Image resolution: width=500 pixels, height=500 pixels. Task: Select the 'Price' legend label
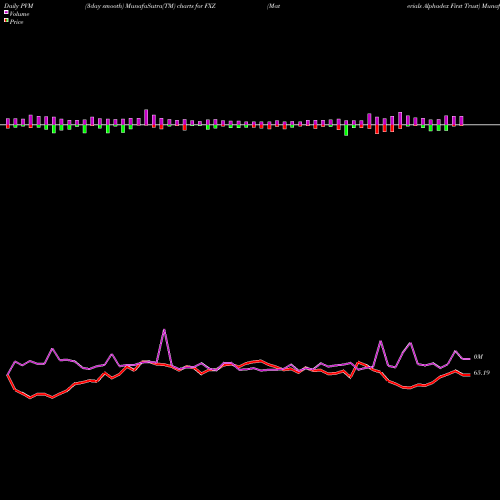tap(16, 22)
